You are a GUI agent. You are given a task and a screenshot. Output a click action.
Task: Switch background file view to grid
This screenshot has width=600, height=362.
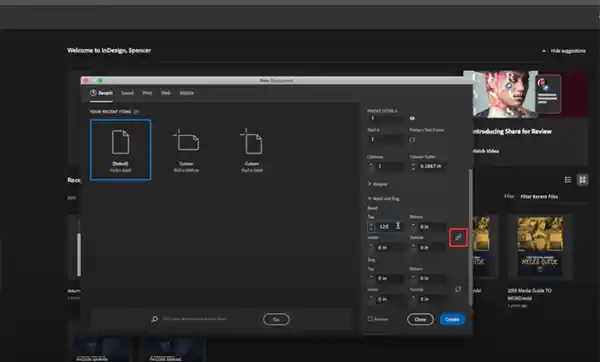582,179
